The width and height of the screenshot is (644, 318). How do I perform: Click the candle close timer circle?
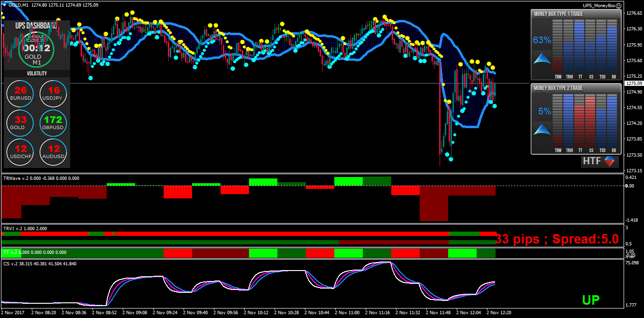(x=37, y=48)
